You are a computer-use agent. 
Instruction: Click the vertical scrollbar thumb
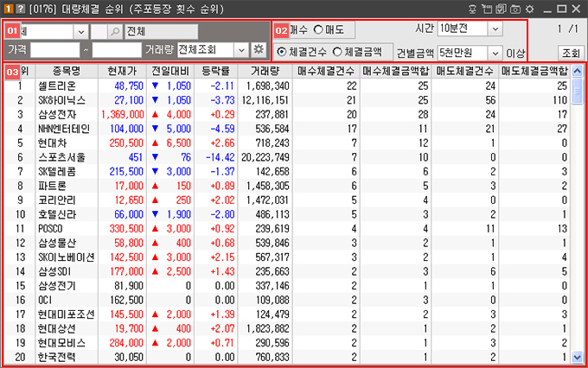577,91
